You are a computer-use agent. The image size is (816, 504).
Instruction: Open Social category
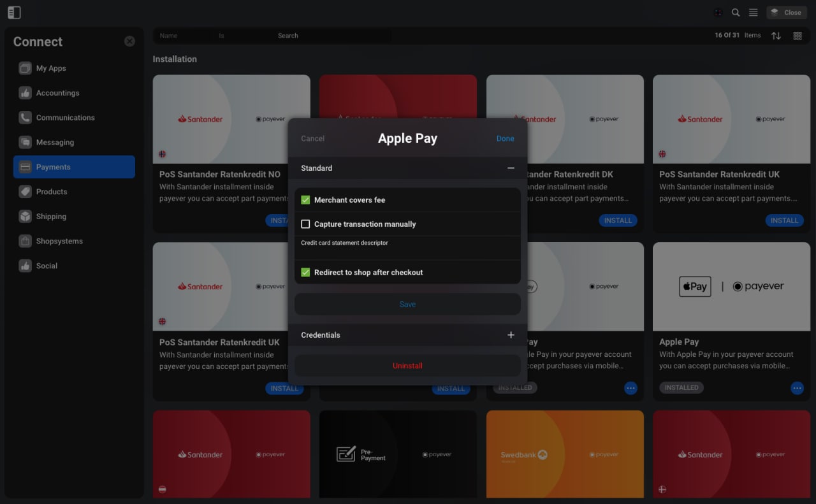click(74, 266)
